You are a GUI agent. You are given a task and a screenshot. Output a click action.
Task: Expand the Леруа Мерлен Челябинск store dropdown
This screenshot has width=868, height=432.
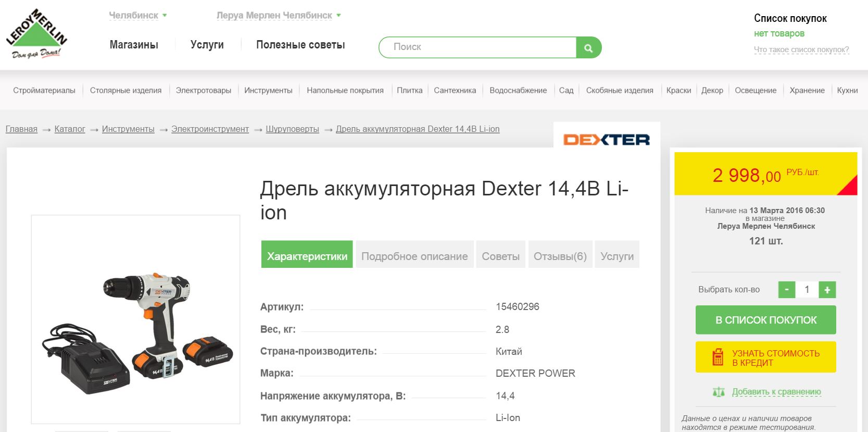pyautogui.click(x=279, y=16)
